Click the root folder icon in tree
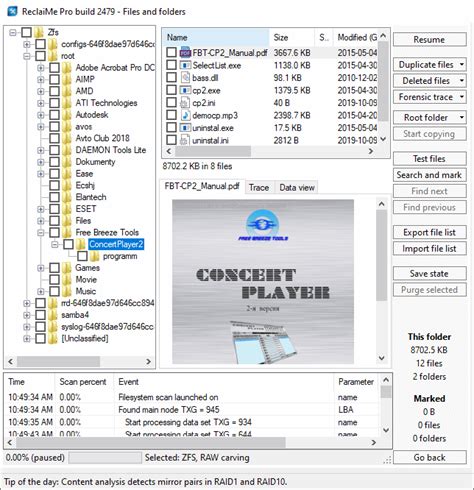474x490 pixels. click(53, 56)
